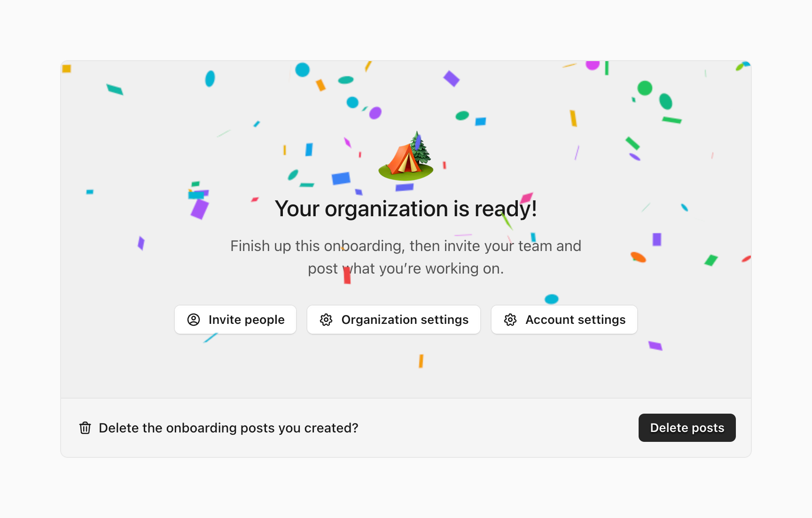
Task: Click the yellow square confetti in the card's top-left corner
Action: coord(67,69)
